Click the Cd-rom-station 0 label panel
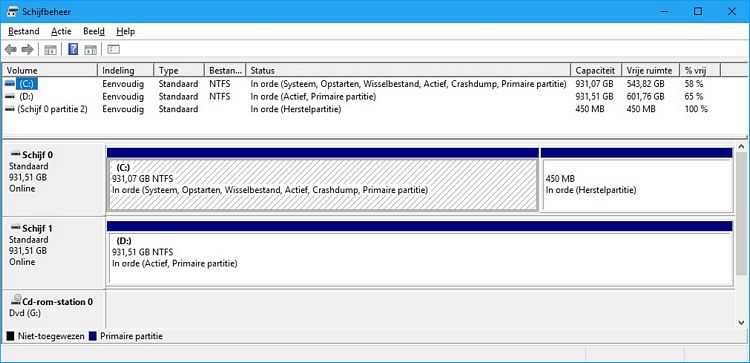The height and width of the screenshot is (363, 750). (53, 310)
